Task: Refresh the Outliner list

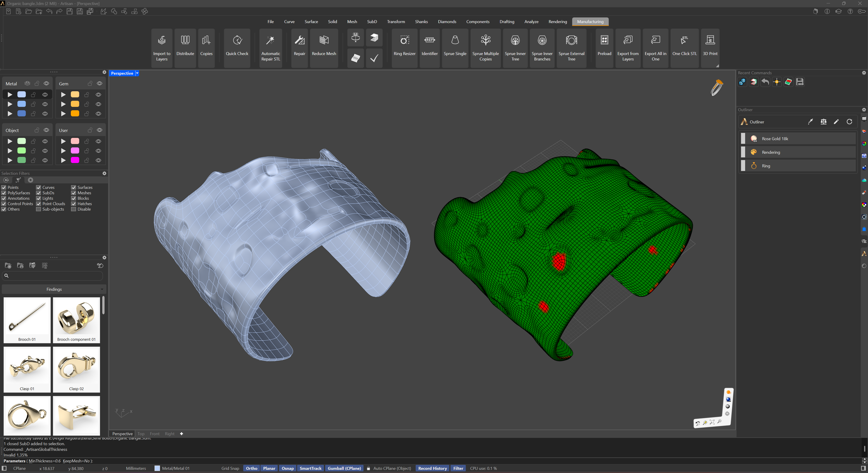Action: pos(849,122)
